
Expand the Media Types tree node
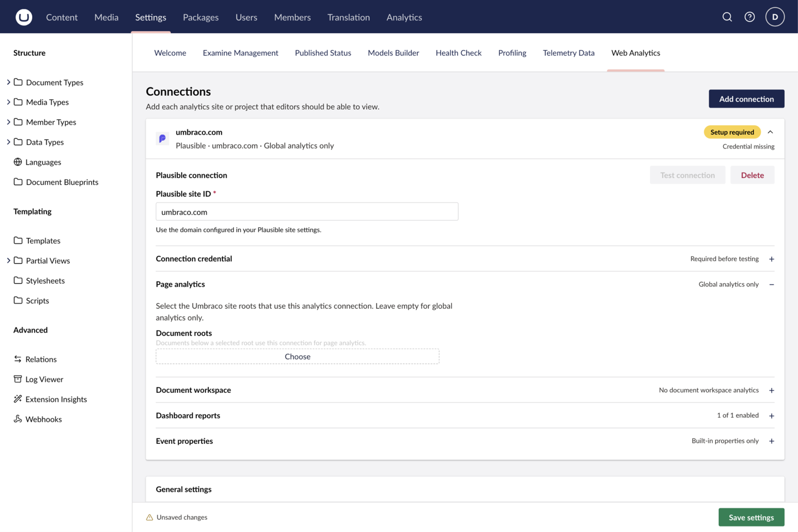tap(8, 102)
